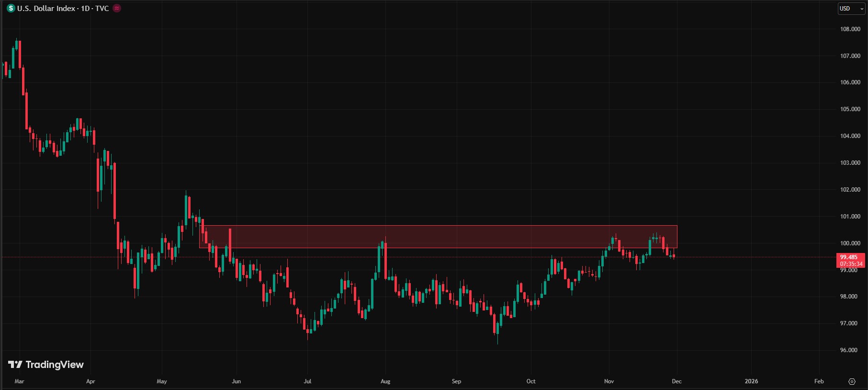Click the 102.000 price axis label
The height and width of the screenshot is (390, 868).
850,190
